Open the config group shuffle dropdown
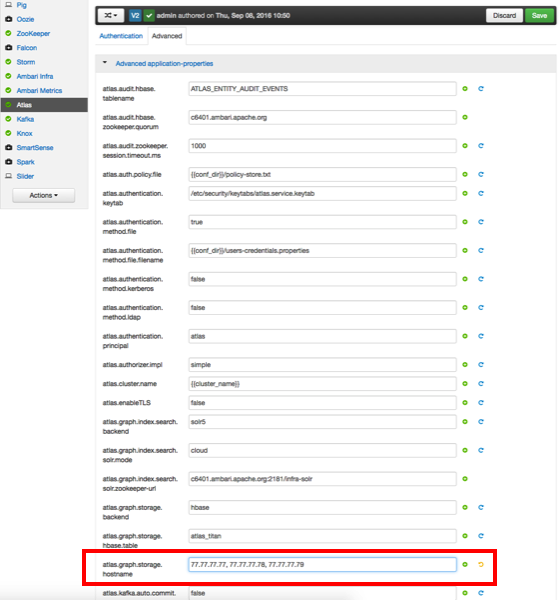Screen dimensions: 560x600 click(x=111, y=16)
